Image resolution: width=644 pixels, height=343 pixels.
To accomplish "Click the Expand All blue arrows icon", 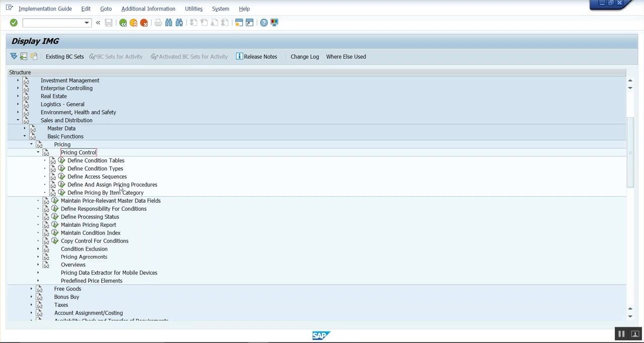I will coord(14,56).
